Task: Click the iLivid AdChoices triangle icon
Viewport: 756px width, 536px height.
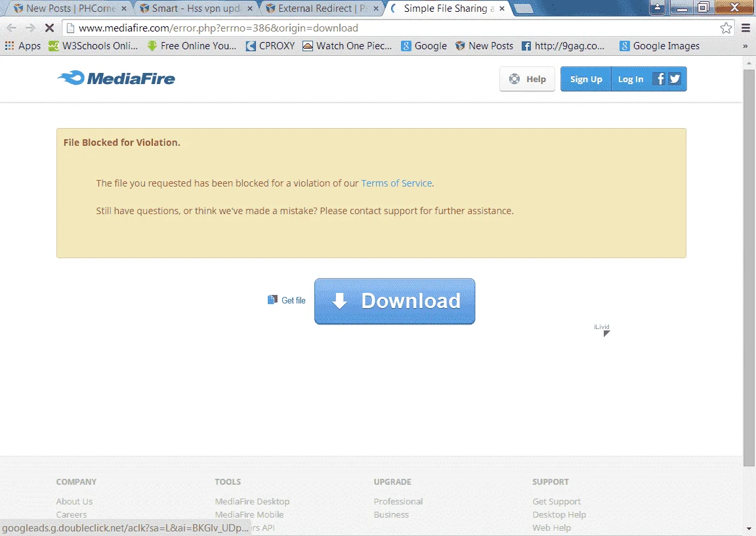Action: point(606,334)
